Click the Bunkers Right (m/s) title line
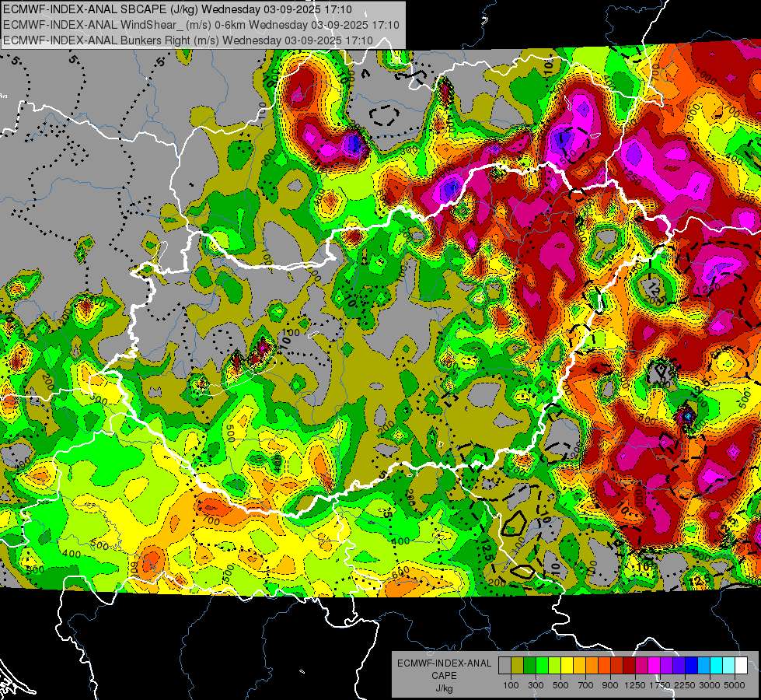 [188, 40]
